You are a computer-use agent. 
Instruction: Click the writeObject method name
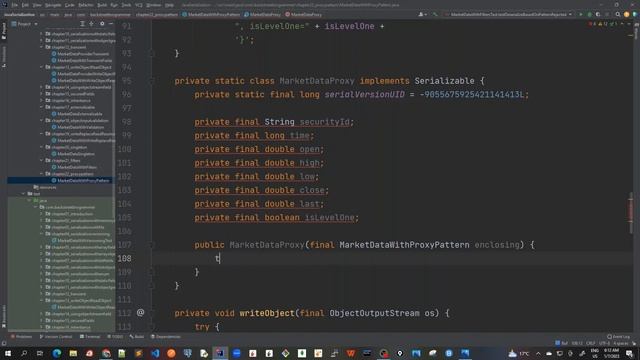click(x=267, y=313)
